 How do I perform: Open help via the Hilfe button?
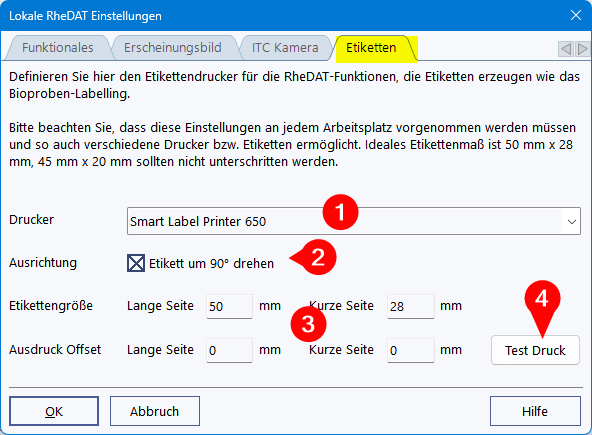pyautogui.click(x=535, y=411)
